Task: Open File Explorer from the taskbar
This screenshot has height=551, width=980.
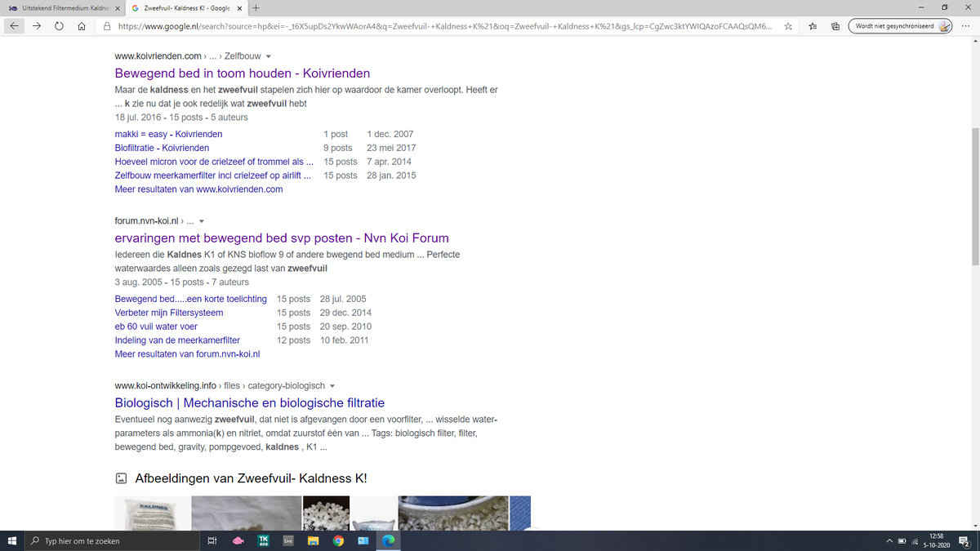Action: coord(313,540)
